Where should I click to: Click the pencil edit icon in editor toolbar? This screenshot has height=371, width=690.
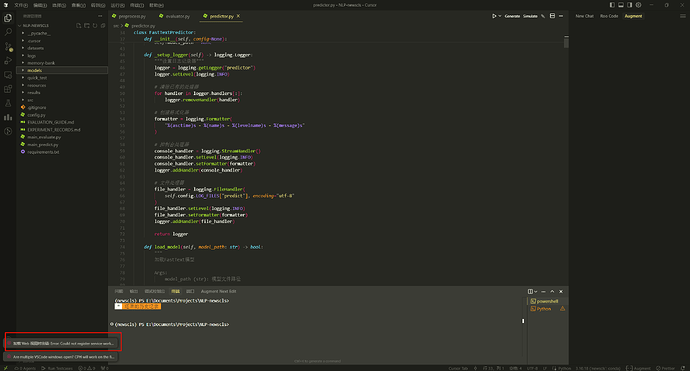click(543, 16)
